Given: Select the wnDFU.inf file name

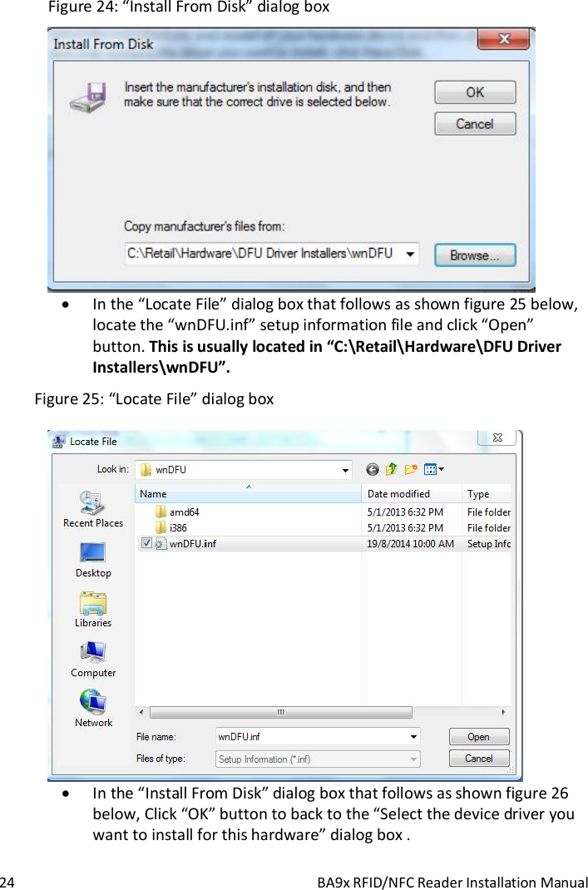Looking at the screenshot, I should tap(192, 544).
